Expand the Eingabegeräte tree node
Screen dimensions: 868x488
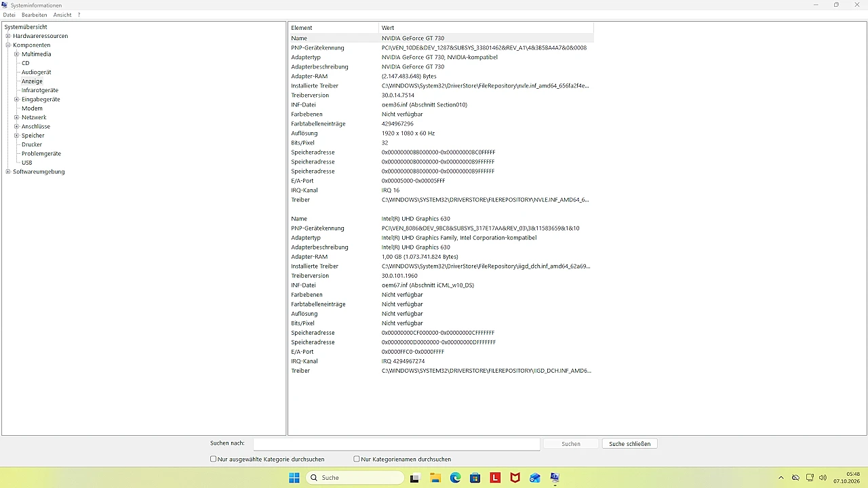click(16, 100)
